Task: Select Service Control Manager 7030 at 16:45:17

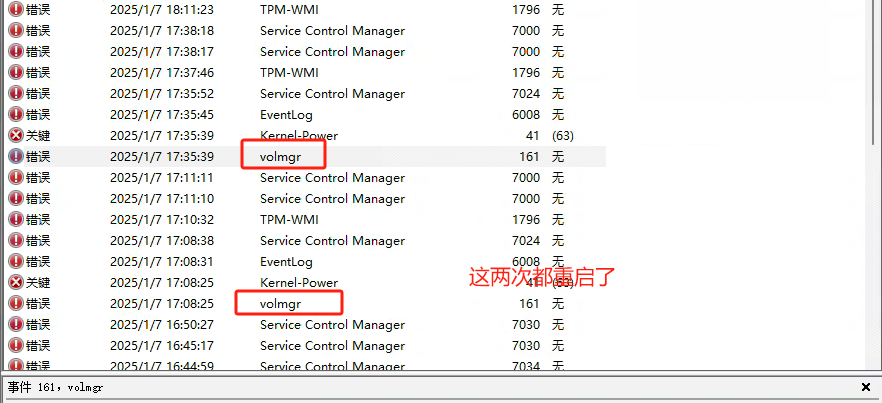Action: [x=305, y=346]
